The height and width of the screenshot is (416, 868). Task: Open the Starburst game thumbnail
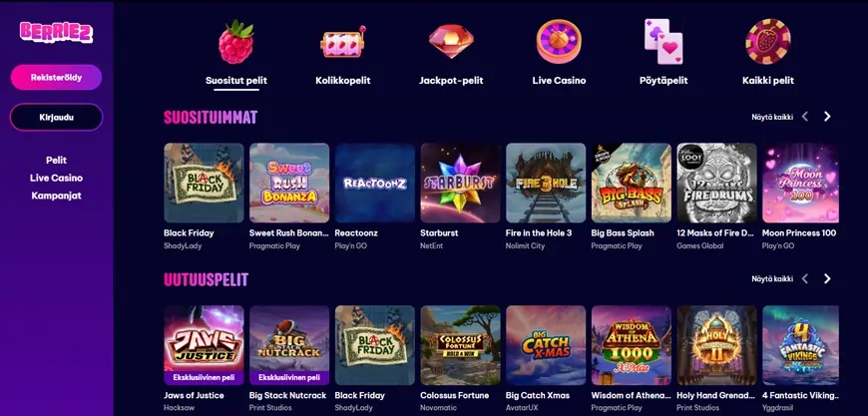[x=461, y=184]
